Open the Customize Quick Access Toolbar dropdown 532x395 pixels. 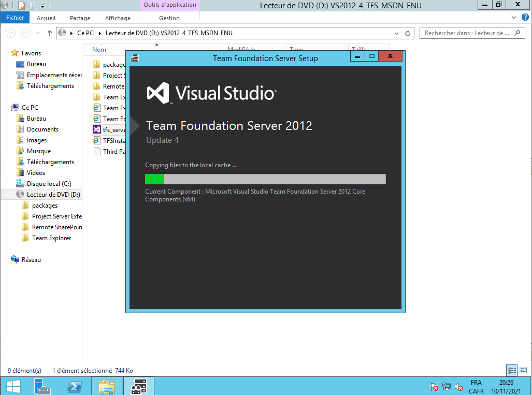(42, 6)
